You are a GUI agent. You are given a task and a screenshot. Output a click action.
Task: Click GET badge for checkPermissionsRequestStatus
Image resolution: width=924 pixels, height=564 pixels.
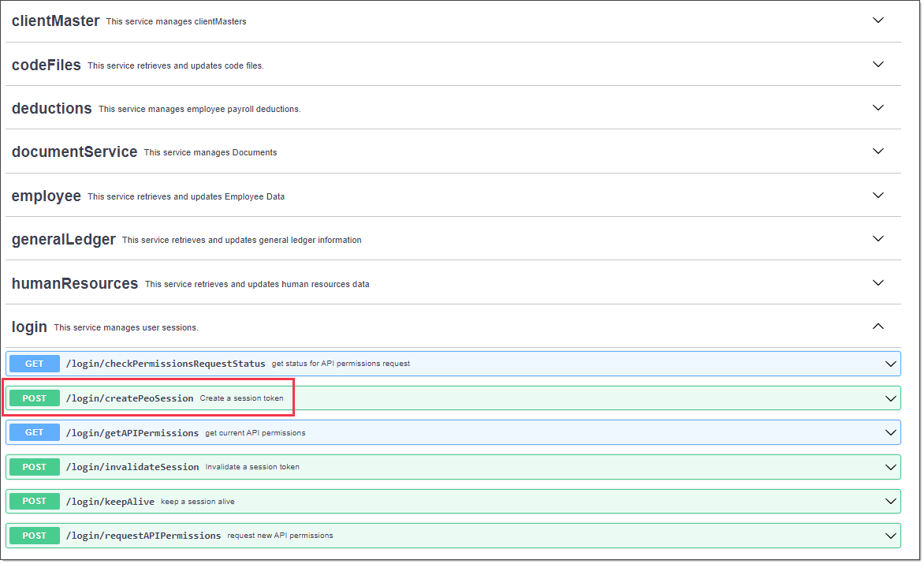click(x=35, y=364)
